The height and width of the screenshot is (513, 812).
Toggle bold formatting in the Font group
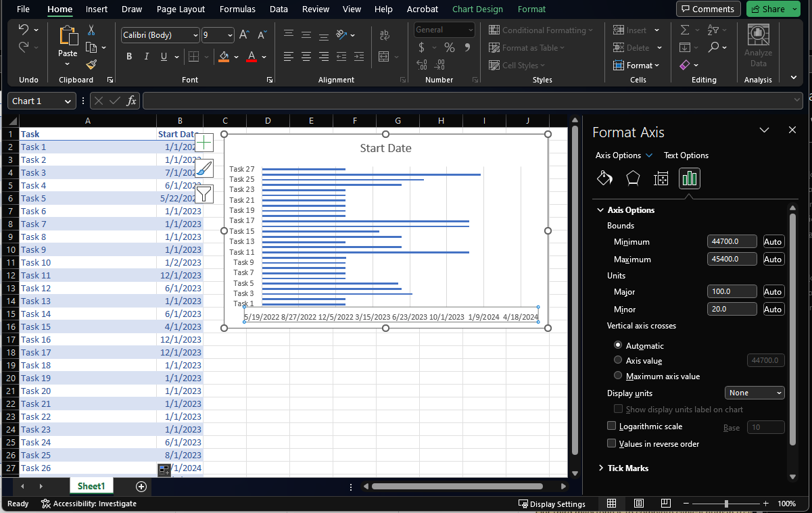[128, 56]
